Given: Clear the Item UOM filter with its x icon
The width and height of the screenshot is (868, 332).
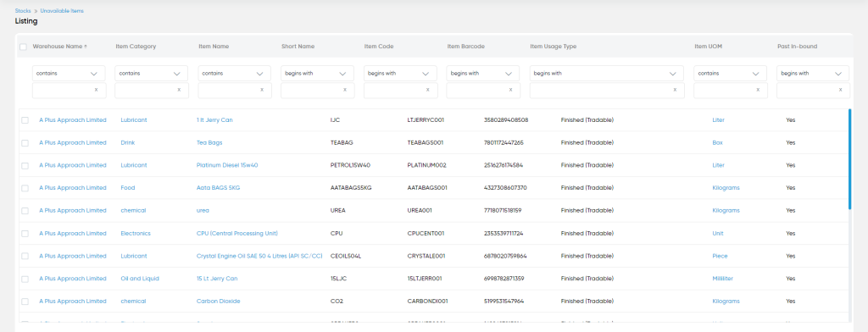Looking at the screenshot, I should point(758,90).
